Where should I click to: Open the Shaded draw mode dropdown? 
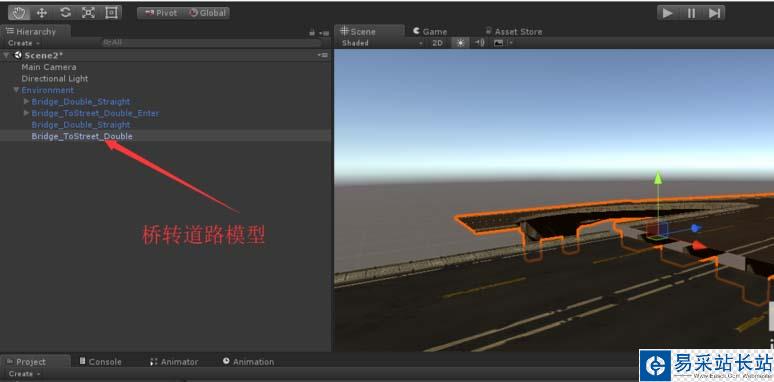pos(382,43)
